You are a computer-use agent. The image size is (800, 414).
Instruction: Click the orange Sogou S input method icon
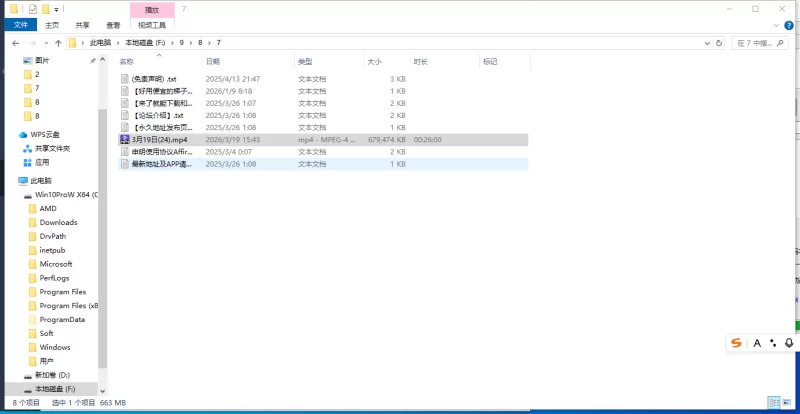pos(736,343)
